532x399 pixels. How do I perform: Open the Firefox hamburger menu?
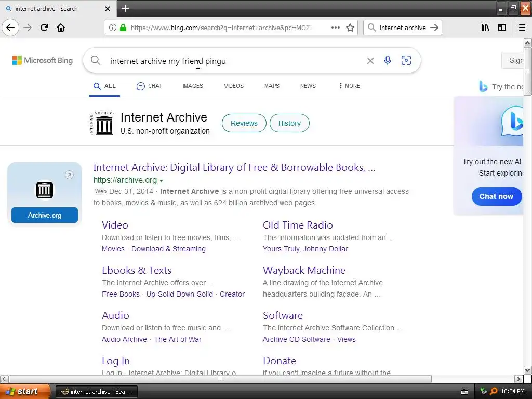tap(522, 28)
